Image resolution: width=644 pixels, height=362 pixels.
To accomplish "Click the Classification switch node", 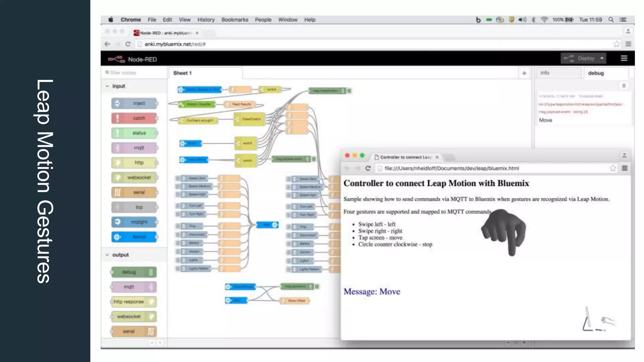I will 250,119.
